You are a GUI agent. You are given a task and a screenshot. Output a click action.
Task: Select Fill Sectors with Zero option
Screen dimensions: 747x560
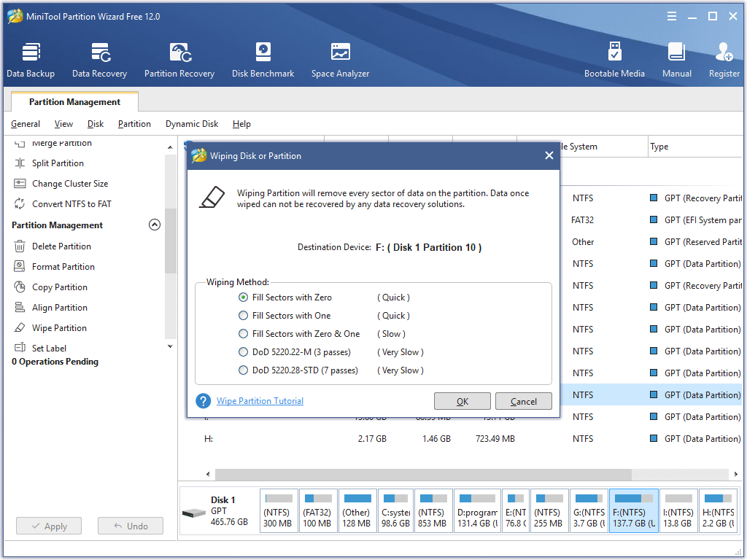[x=243, y=297]
